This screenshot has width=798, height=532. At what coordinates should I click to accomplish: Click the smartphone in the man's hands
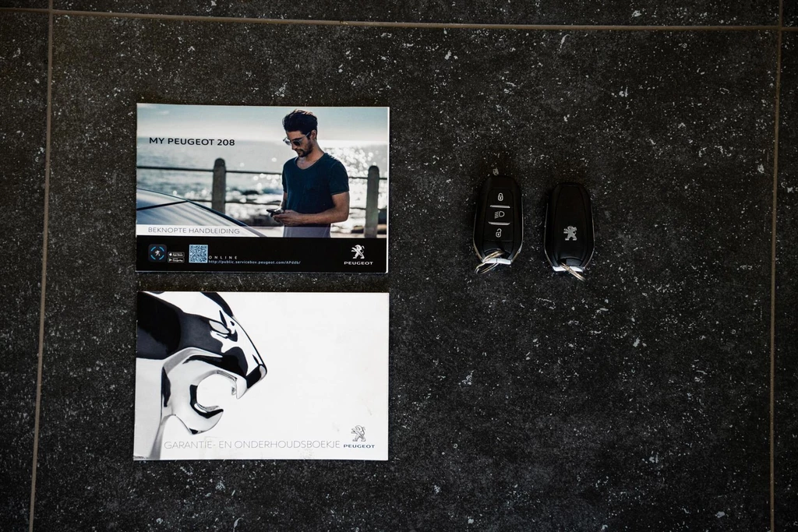(x=274, y=212)
